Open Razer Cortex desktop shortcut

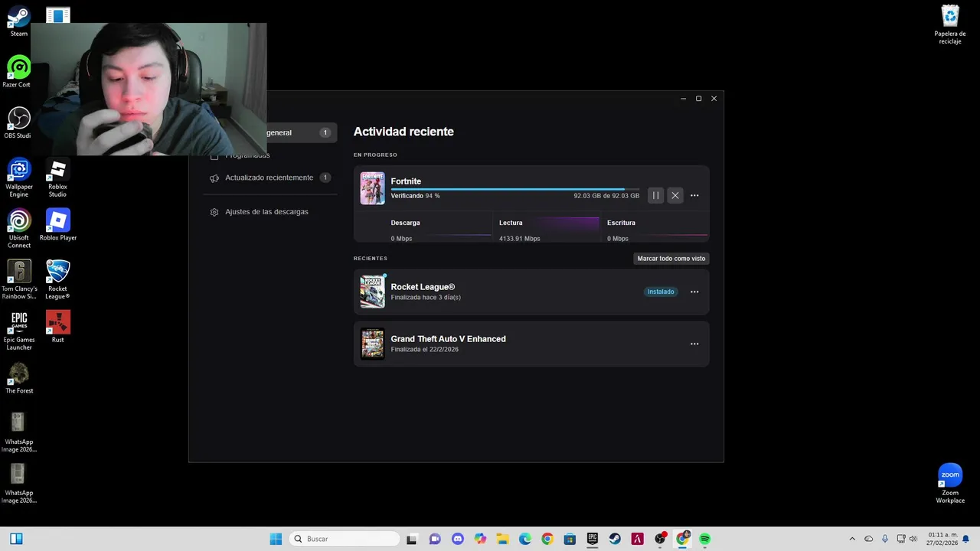(x=18, y=72)
